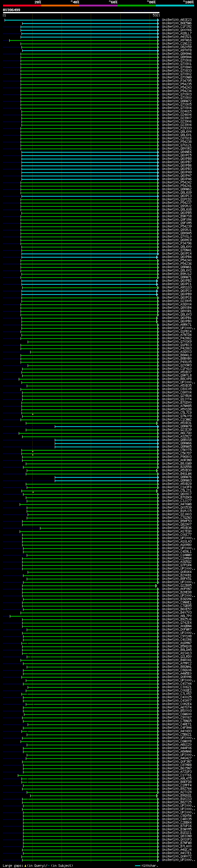Select hit label UniRef100_A6C7Q0
Image resolution: width=197 pixels, height=868 pixels.
[177, 433]
